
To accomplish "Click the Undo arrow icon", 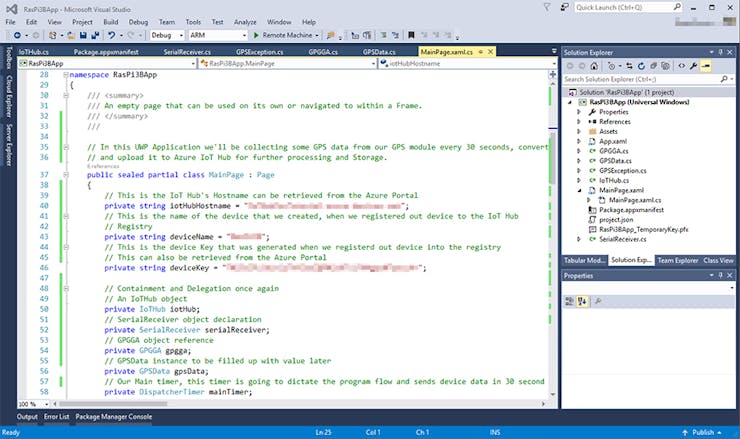I will [111, 35].
